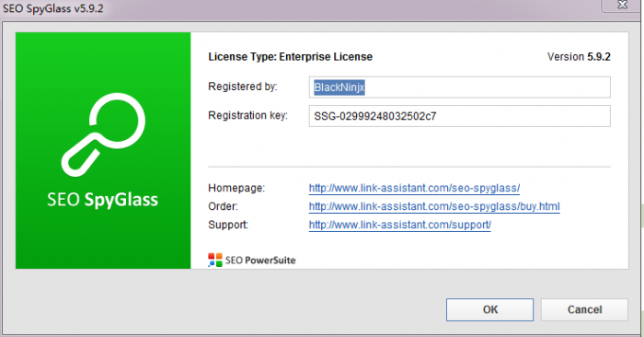Click the 'Homepage:' label
Image resolution: width=644 pixels, height=337 pixels.
tap(236, 188)
